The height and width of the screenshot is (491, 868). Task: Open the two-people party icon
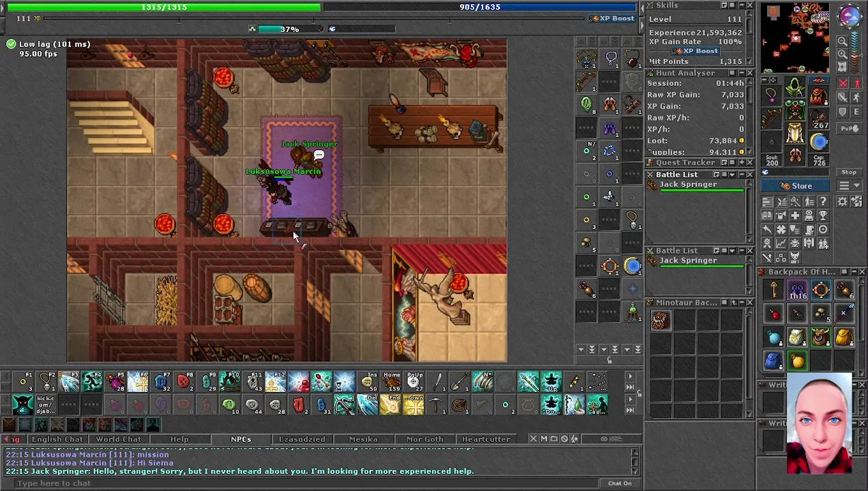tap(824, 243)
